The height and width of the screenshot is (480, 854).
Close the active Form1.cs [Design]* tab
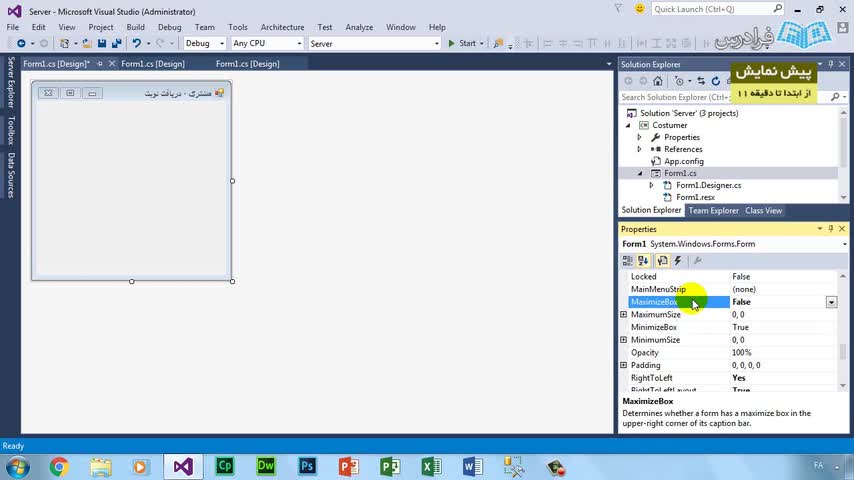click(112, 64)
